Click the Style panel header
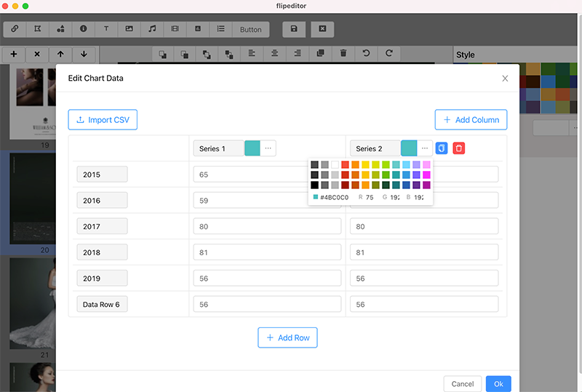 (x=465, y=55)
